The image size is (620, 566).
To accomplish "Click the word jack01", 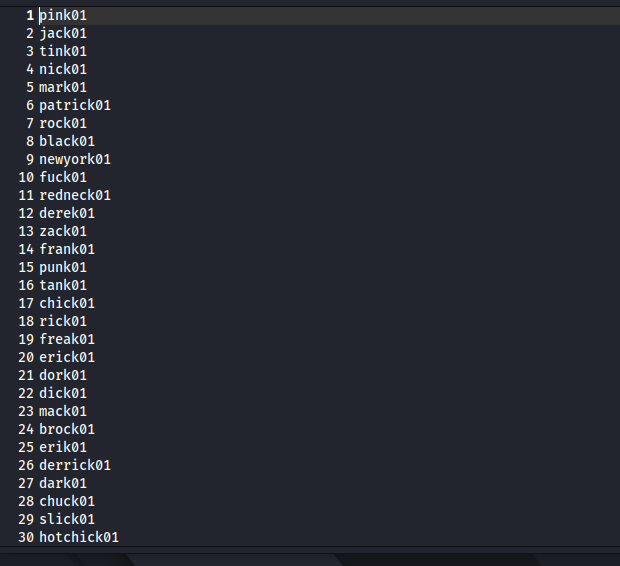I will [63, 34].
